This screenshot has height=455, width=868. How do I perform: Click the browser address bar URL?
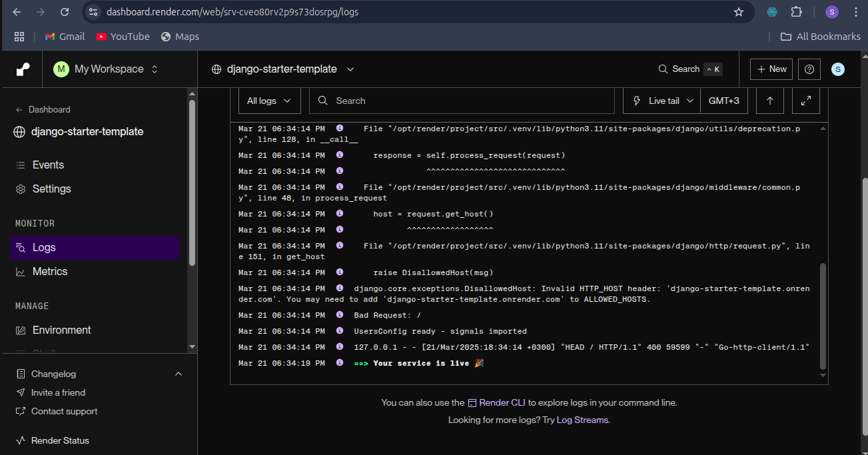[232, 12]
